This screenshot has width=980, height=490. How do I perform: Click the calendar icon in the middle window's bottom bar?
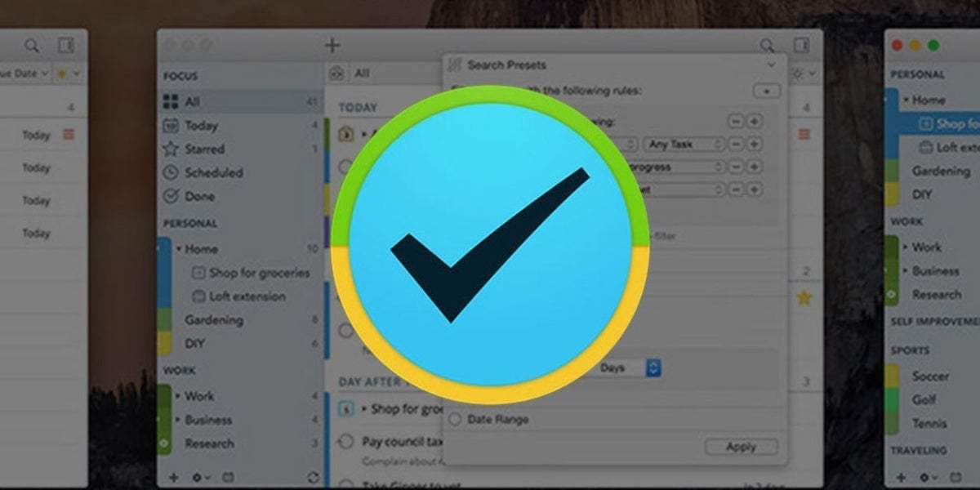(x=229, y=477)
